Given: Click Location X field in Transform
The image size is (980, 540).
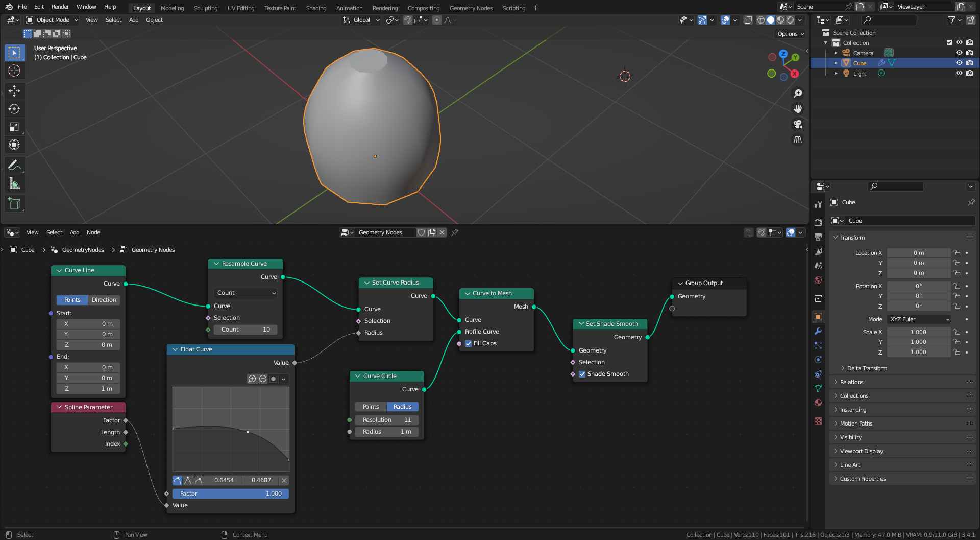Looking at the screenshot, I should (x=919, y=253).
